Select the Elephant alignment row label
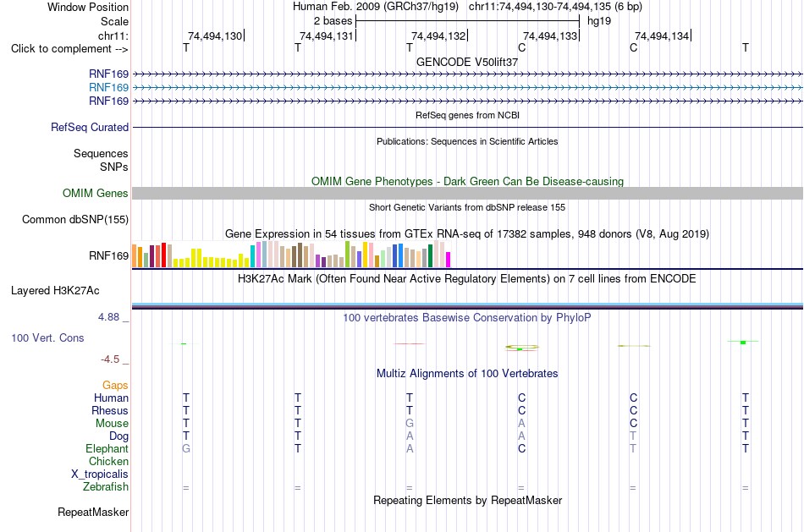Screen dimensions: 804x532 107,449
